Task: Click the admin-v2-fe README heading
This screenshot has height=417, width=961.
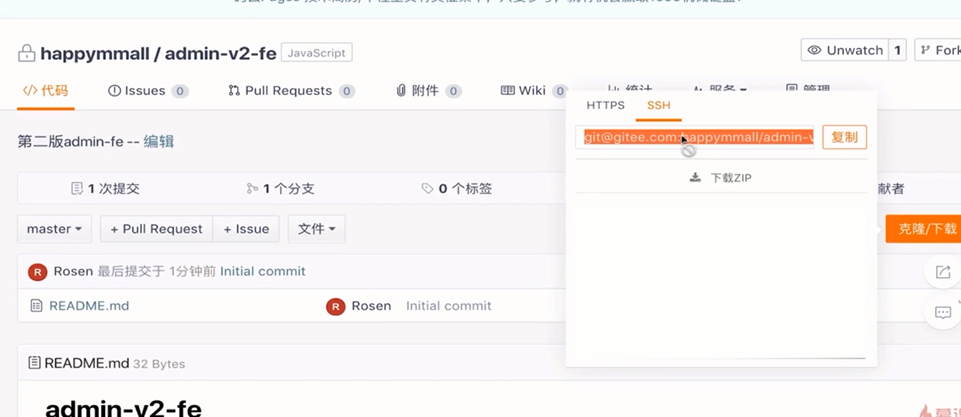Action: (x=123, y=407)
